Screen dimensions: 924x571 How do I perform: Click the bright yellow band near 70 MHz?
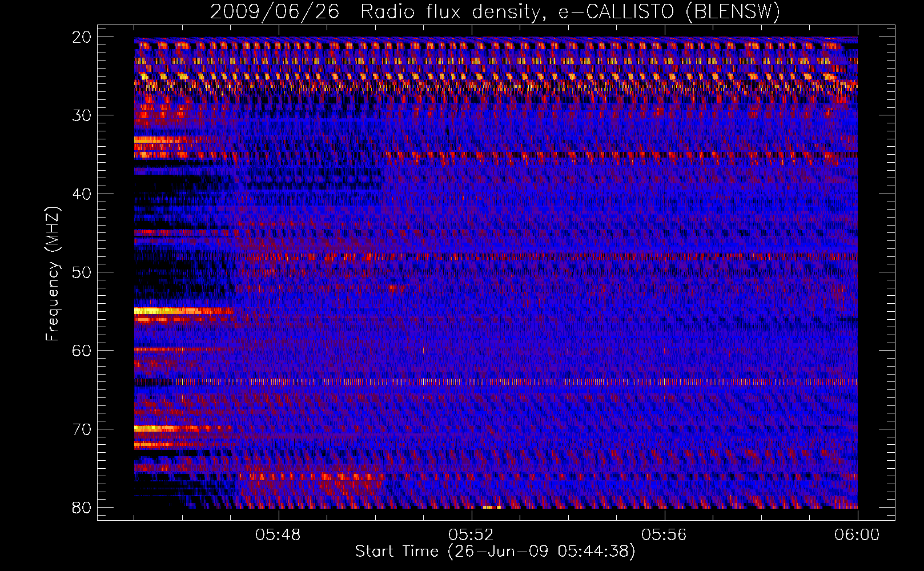[x=183, y=428]
